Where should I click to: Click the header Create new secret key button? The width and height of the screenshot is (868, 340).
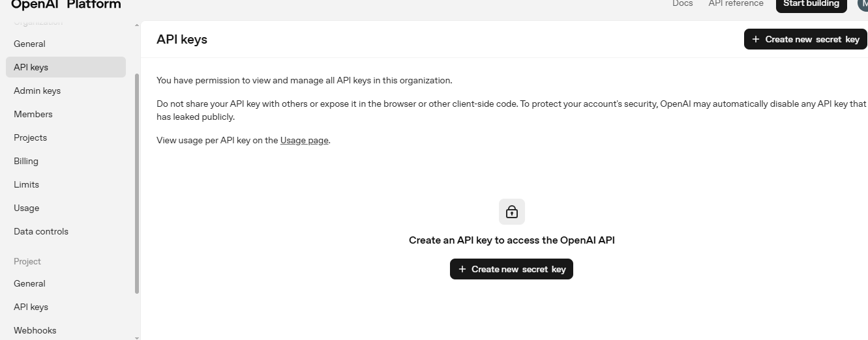pos(805,39)
